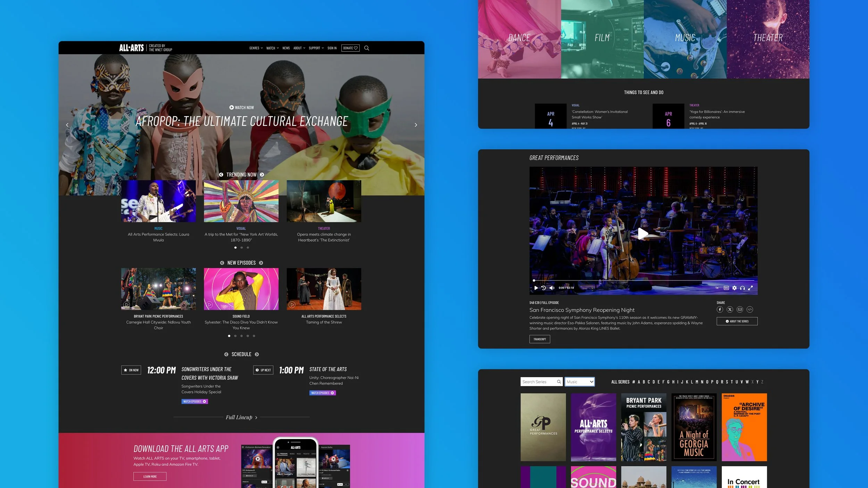
Task: Open video player settings gear
Action: pyautogui.click(x=734, y=288)
